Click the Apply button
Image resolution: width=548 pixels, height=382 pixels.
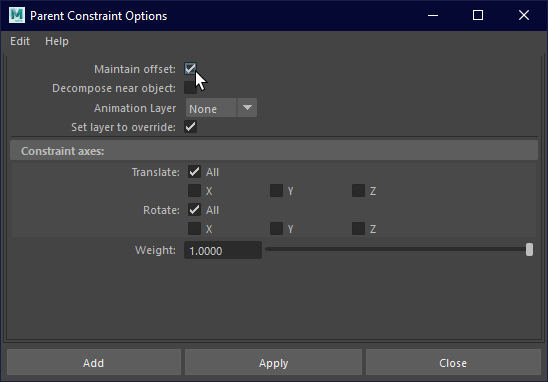tap(274, 362)
